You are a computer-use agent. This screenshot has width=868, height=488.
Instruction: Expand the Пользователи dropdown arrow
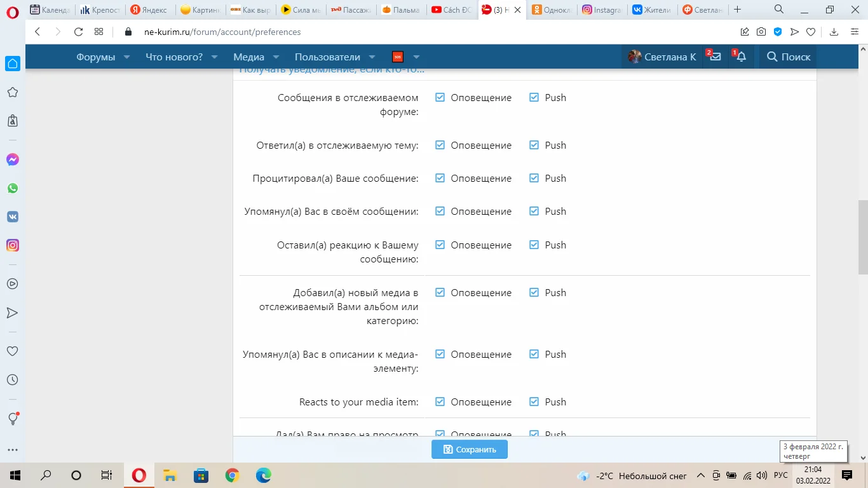(x=372, y=57)
